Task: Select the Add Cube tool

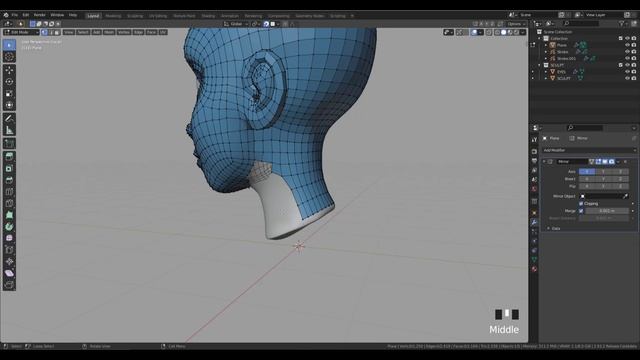Action: pyautogui.click(x=9, y=144)
